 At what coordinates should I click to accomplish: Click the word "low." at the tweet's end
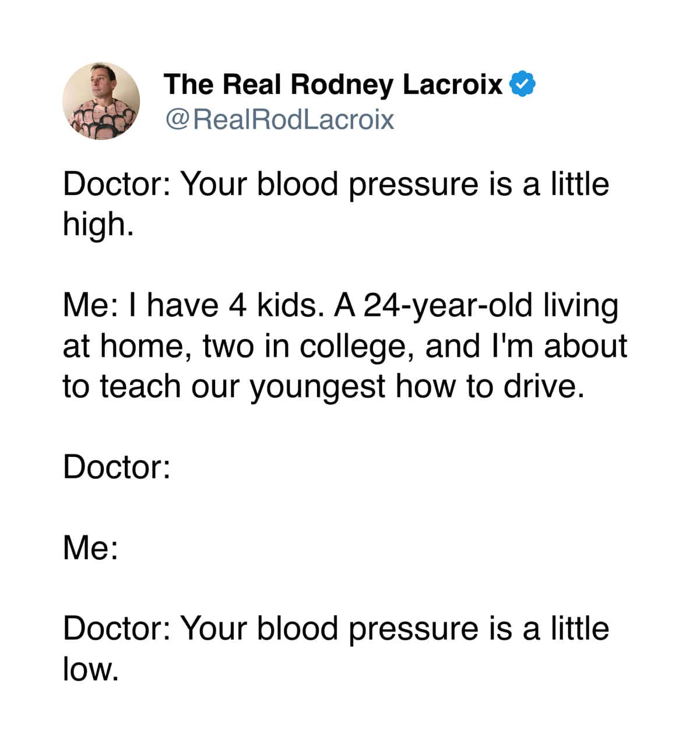coord(91,669)
